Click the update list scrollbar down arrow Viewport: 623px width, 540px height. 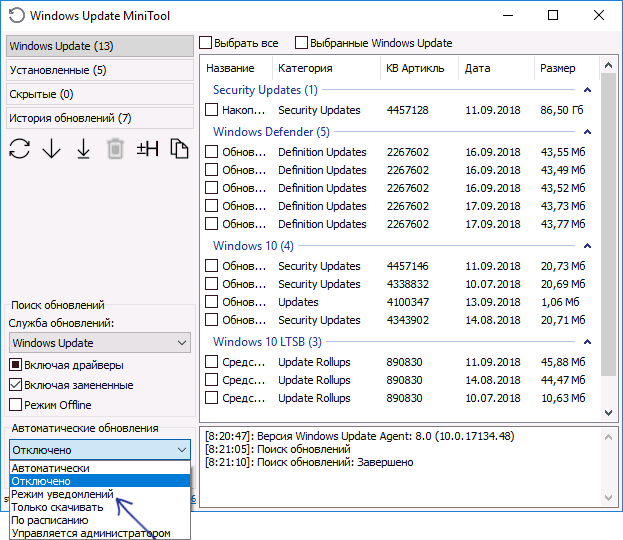click(x=608, y=413)
